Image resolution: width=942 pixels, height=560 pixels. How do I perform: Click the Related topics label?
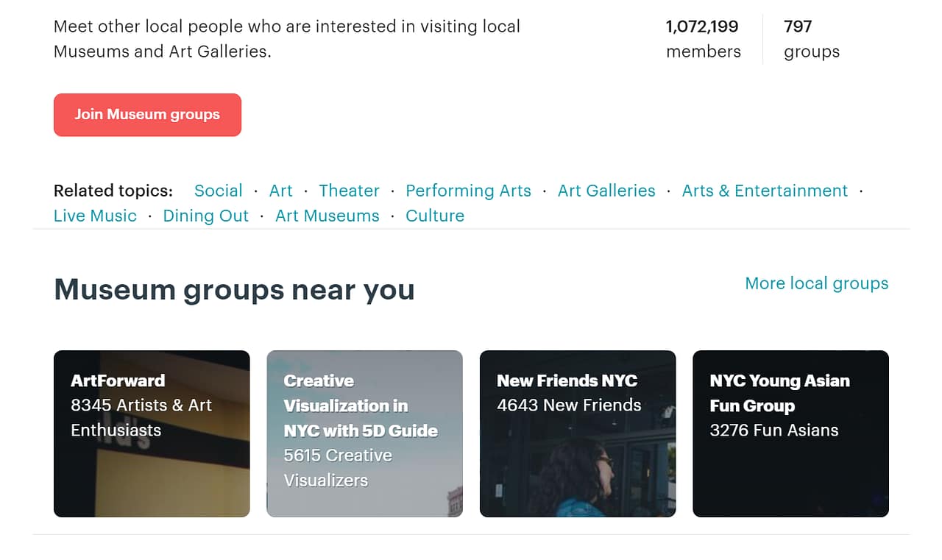pyautogui.click(x=113, y=191)
